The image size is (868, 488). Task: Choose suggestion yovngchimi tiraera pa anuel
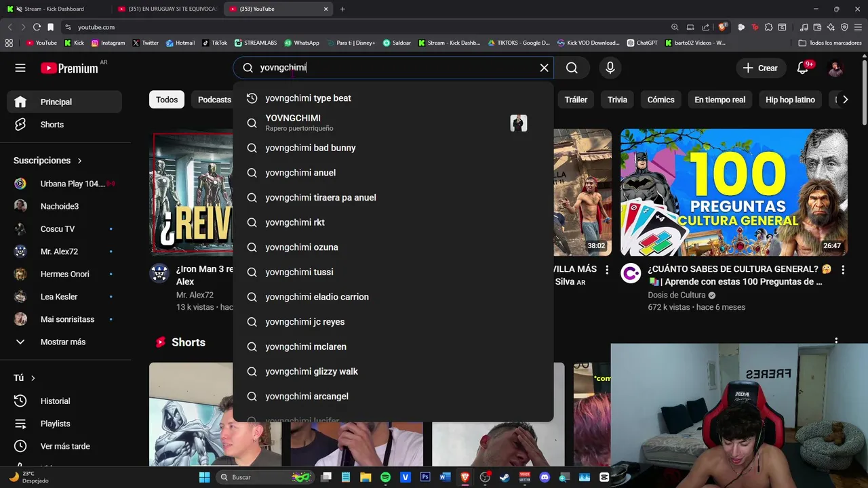(x=393, y=197)
